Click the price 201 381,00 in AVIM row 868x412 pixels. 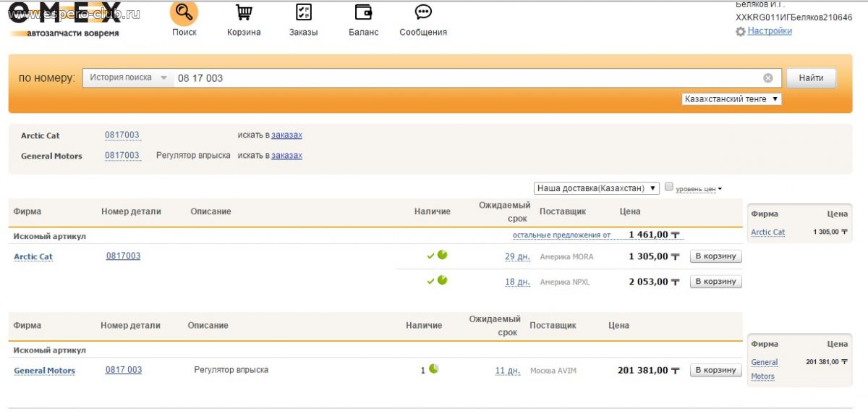click(649, 370)
